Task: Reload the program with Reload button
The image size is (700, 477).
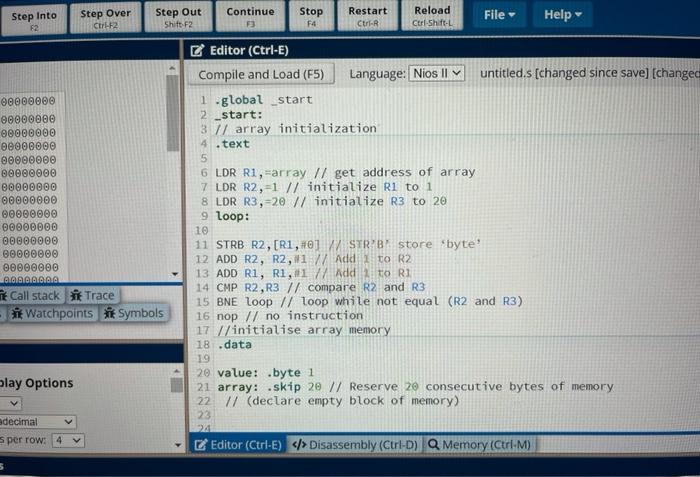Action: point(432,15)
